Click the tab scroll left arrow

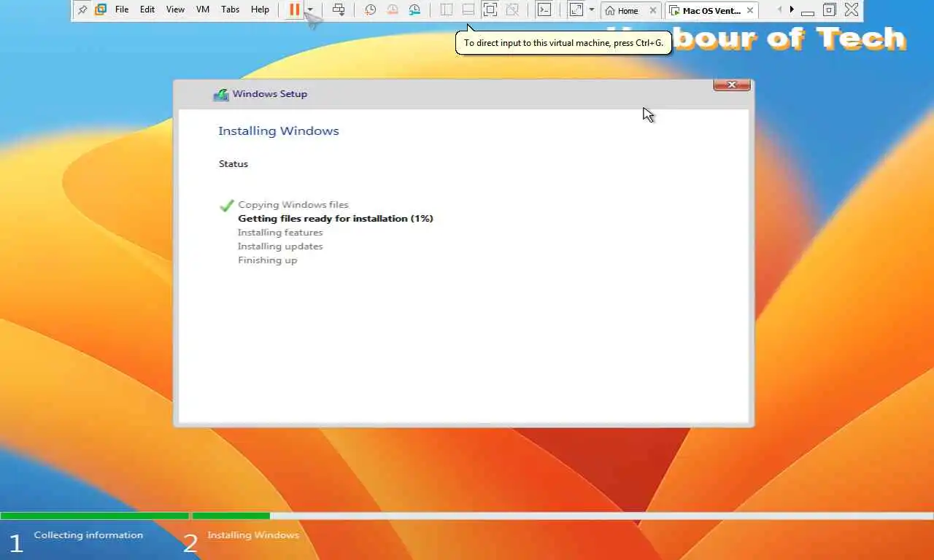(x=779, y=9)
